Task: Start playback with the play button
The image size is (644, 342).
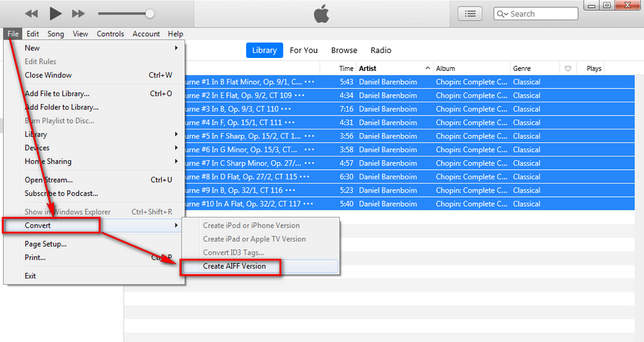Action: pyautogui.click(x=55, y=14)
